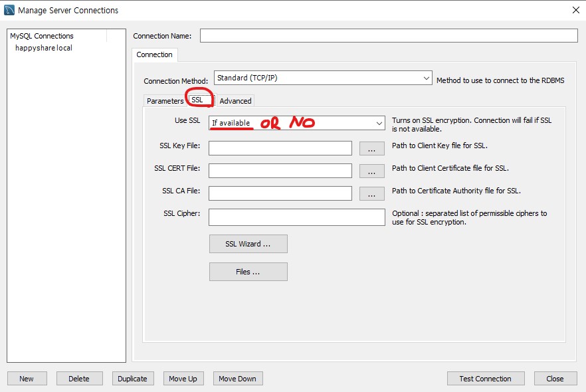This screenshot has width=586, height=392.
Task: Click the SSL Cipher text field
Action: pyautogui.click(x=297, y=217)
